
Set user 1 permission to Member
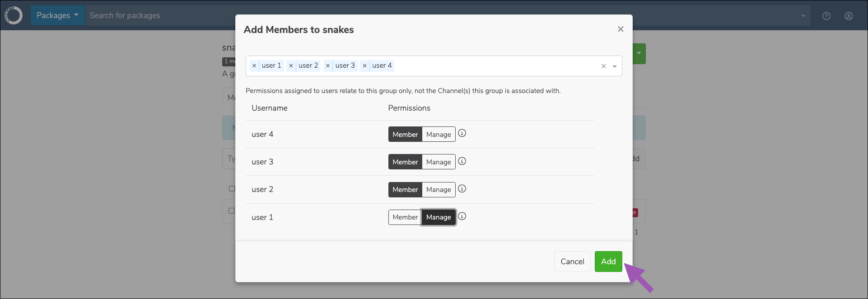405,217
